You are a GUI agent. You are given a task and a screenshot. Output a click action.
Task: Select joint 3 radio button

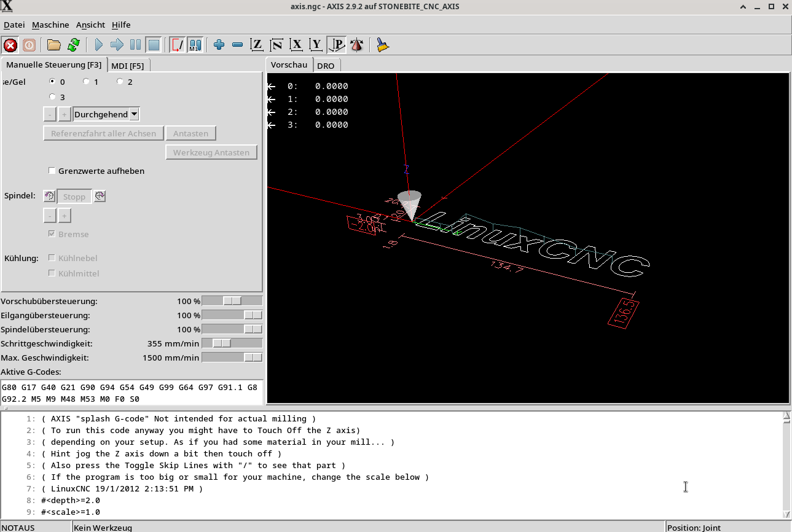tap(52, 96)
